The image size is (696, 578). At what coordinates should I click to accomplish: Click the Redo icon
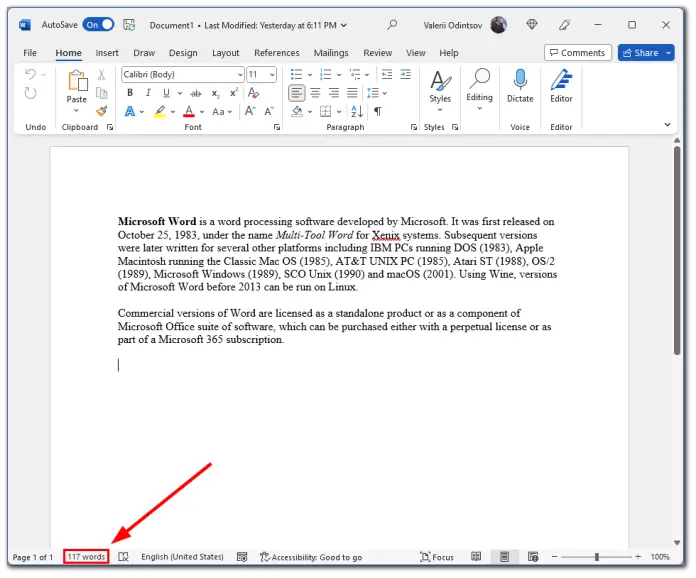tap(30, 93)
